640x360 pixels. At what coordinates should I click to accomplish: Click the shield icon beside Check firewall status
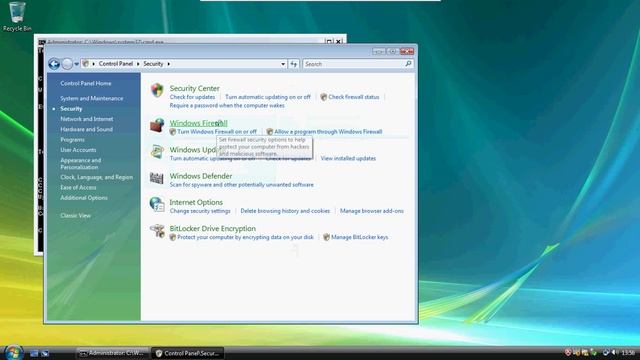[x=324, y=97]
